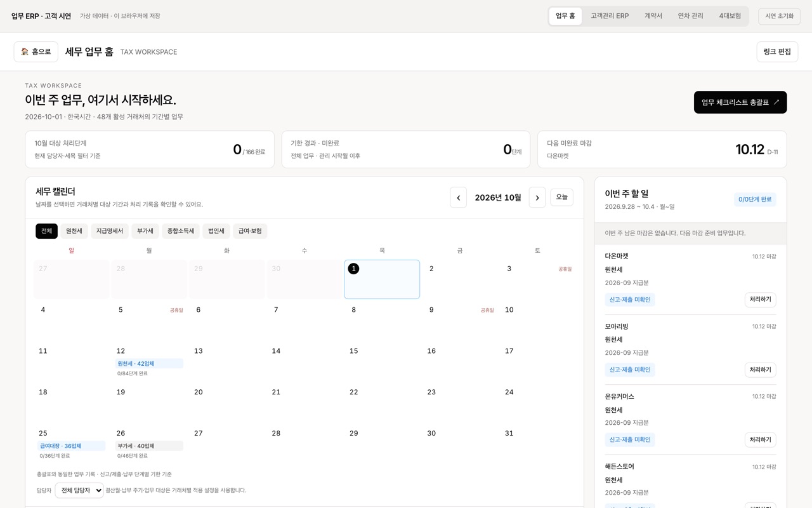Viewport: 812px width, 508px height.
Task: Select October 9 holiday date
Action: [460, 321]
